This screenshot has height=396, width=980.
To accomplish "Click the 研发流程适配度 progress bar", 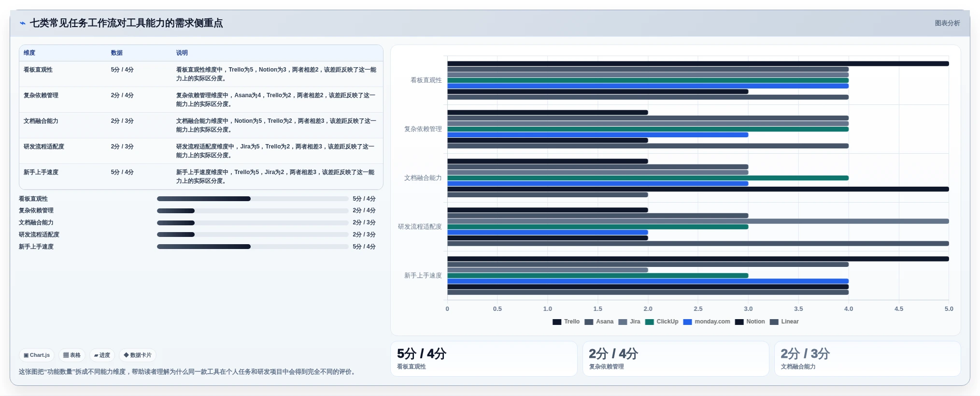I will (253, 235).
